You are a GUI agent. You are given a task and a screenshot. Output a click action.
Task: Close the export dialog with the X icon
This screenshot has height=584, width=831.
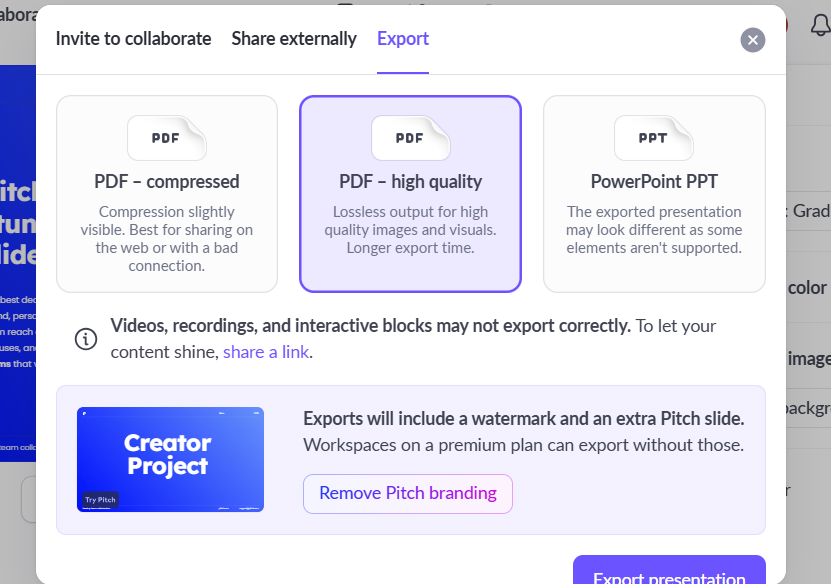pyautogui.click(x=753, y=40)
